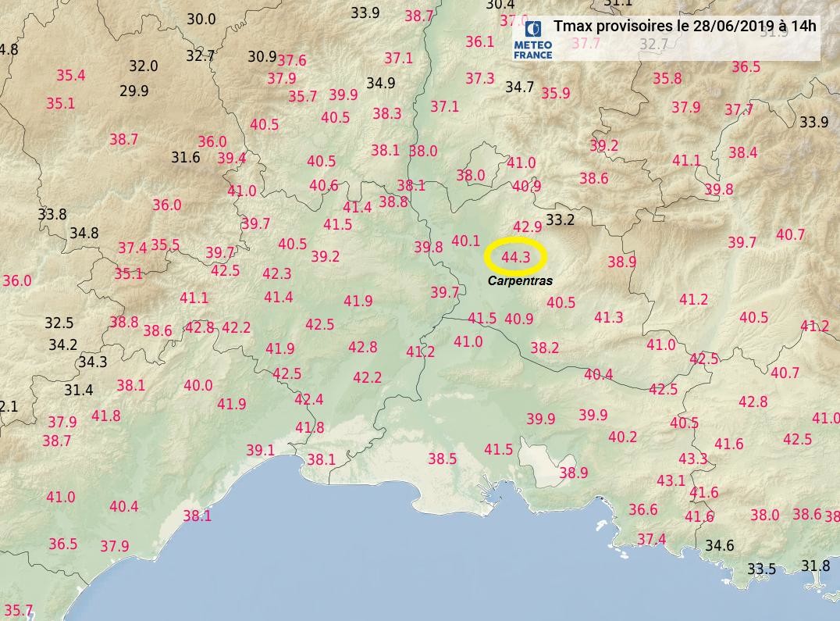Select the 40.2 temperature value
The width and height of the screenshot is (840, 621).
pyautogui.click(x=622, y=437)
